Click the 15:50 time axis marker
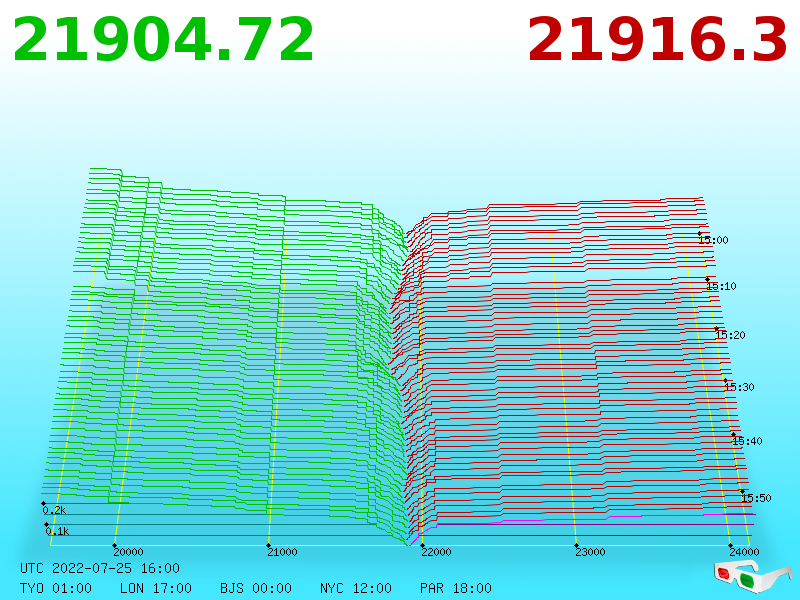The image size is (800, 600). click(756, 498)
